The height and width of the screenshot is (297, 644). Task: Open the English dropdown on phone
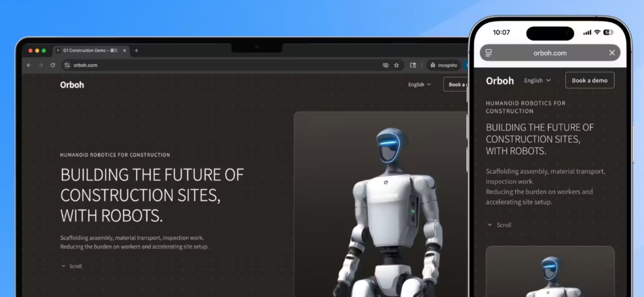[x=537, y=80]
